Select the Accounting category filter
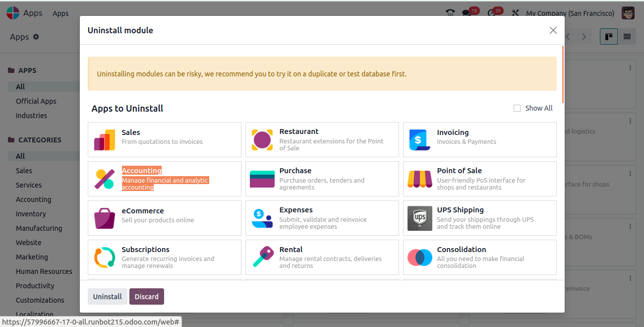644x327 pixels. coord(33,199)
